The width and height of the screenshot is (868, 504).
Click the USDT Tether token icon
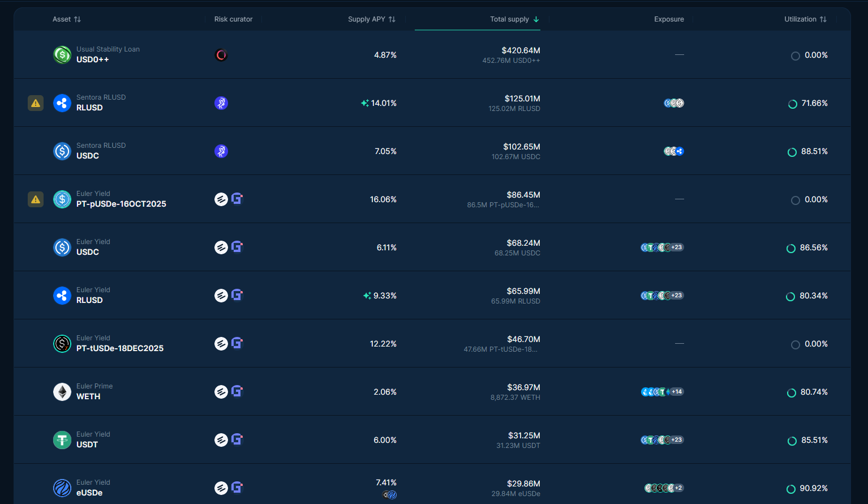(62, 440)
